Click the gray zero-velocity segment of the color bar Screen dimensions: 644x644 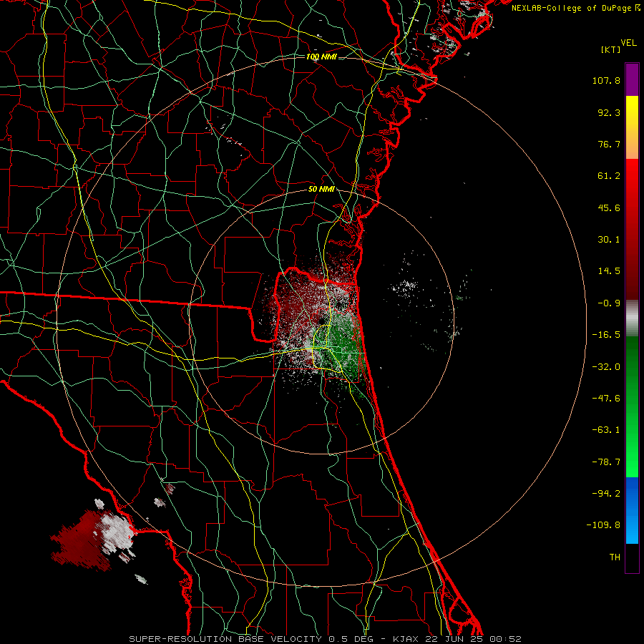(632, 318)
